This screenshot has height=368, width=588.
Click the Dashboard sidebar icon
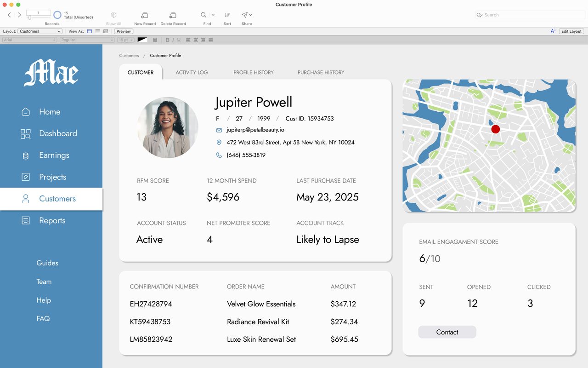pyautogui.click(x=26, y=134)
